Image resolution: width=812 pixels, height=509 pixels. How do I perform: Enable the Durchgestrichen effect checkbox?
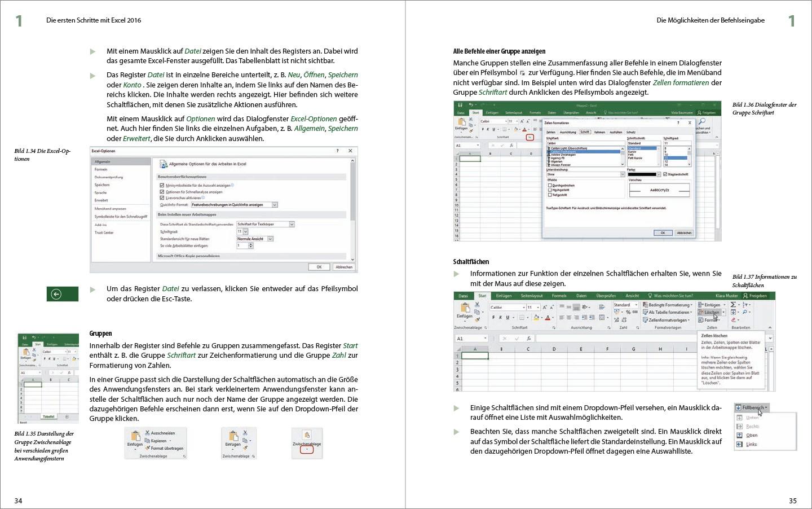(550, 185)
